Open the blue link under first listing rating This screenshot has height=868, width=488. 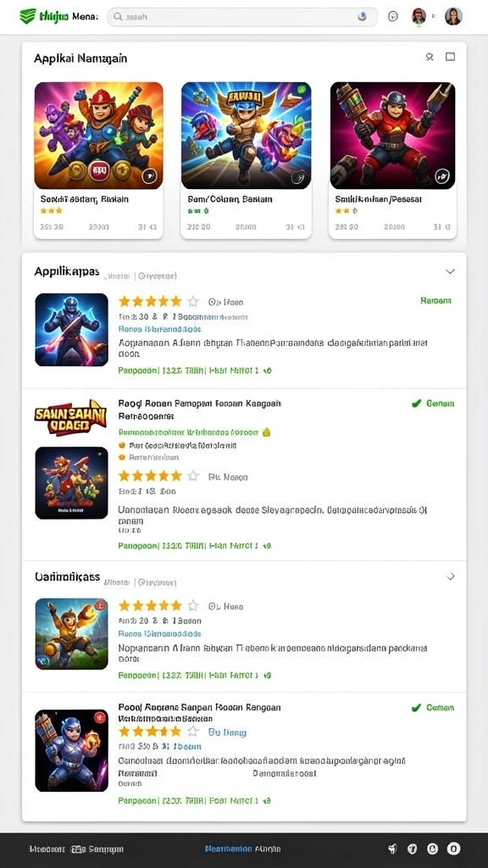click(x=160, y=329)
